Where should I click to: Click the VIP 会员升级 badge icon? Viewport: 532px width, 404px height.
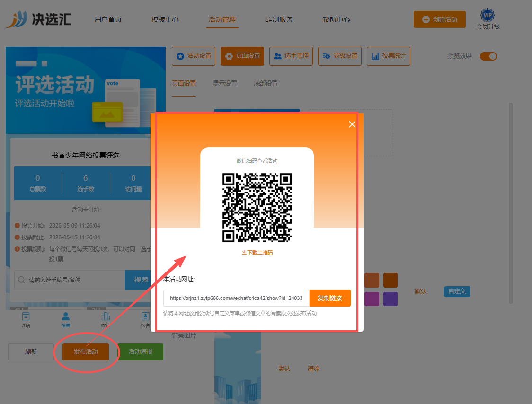[488, 15]
